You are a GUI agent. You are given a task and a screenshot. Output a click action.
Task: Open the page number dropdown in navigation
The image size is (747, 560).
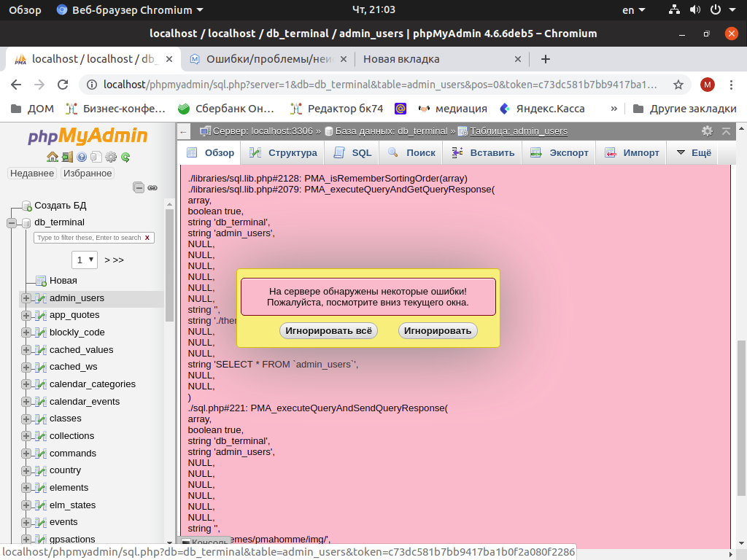(85, 260)
